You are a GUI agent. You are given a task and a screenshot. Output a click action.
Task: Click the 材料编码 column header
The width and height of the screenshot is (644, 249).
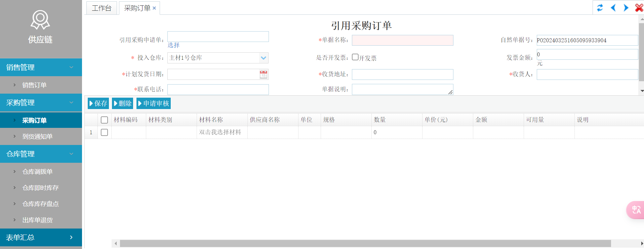(x=129, y=120)
